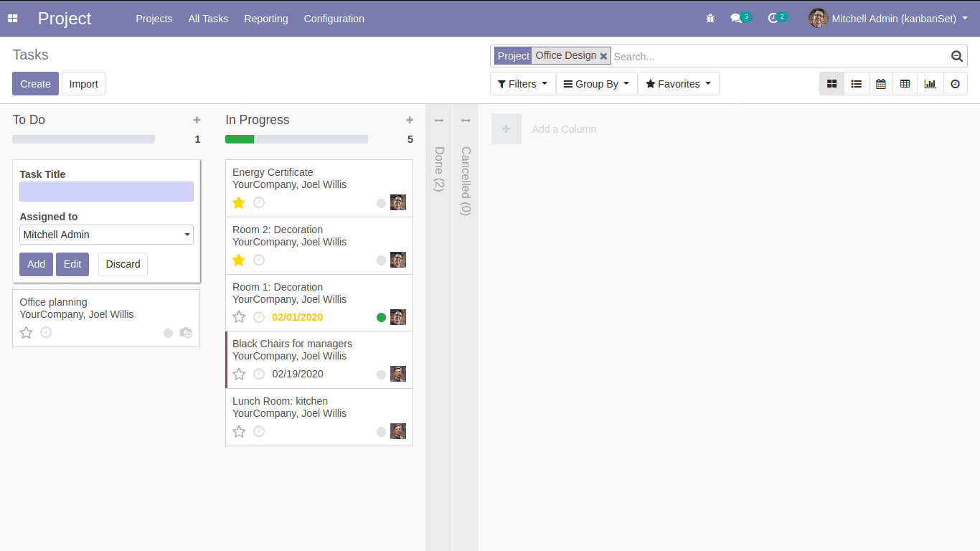Open the Reporting menu
The width and height of the screenshot is (980, 551).
pyautogui.click(x=266, y=19)
